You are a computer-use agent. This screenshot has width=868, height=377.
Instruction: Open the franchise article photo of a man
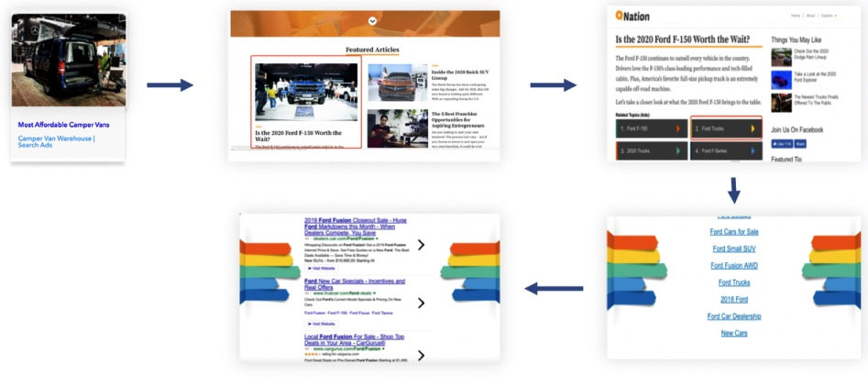[x=398, y=128]
